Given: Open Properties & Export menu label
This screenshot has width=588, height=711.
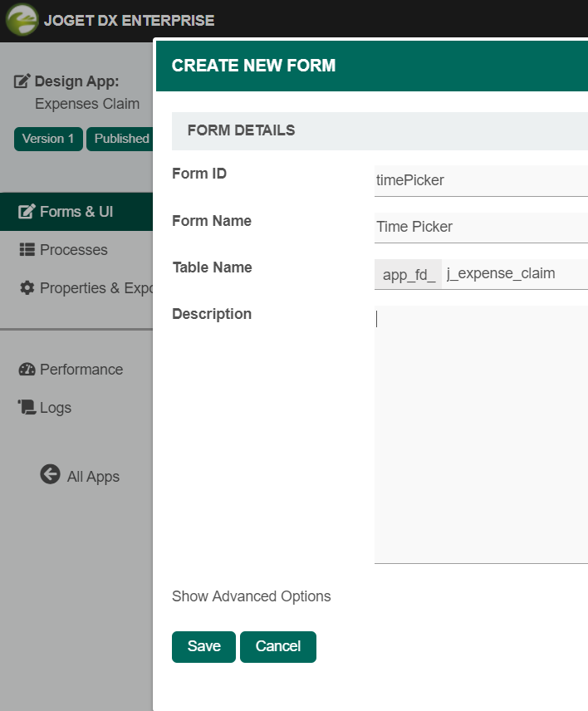Looking at the screenshot, I should [x=96, y=288].
